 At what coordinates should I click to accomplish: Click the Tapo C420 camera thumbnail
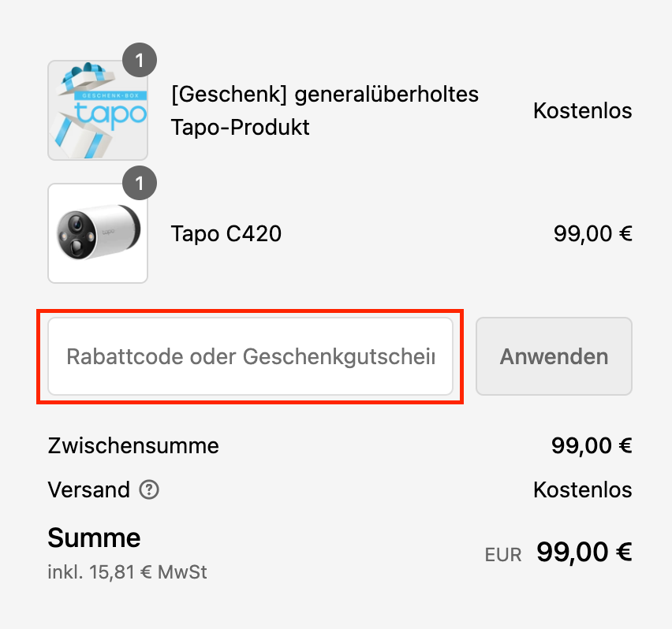click(x=98, y=233)
